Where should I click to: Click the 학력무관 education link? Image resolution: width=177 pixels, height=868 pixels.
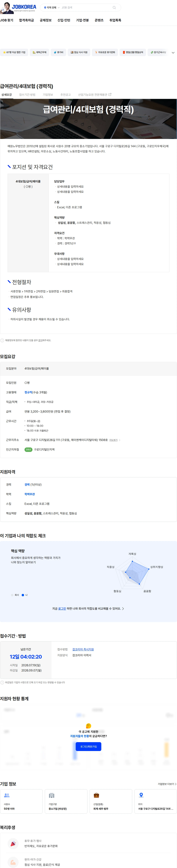pos(30,494)
